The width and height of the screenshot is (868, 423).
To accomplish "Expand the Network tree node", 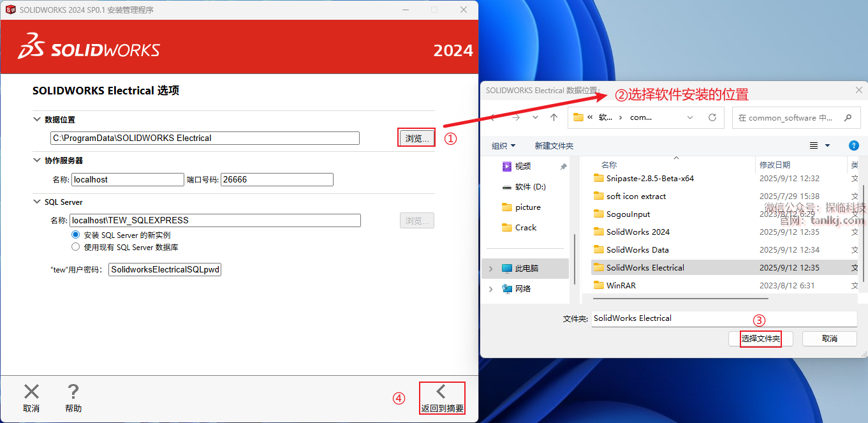I will (490, 288).
